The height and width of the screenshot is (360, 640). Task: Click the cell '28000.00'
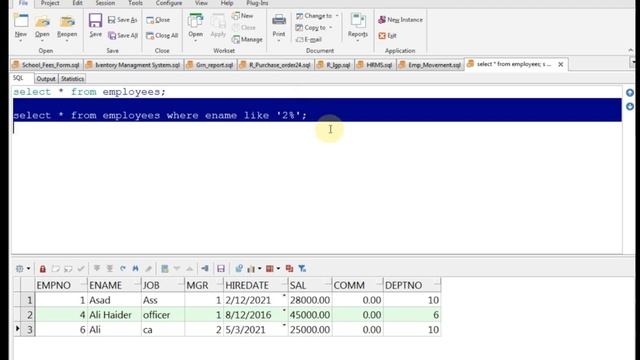[x=310, y=300]
